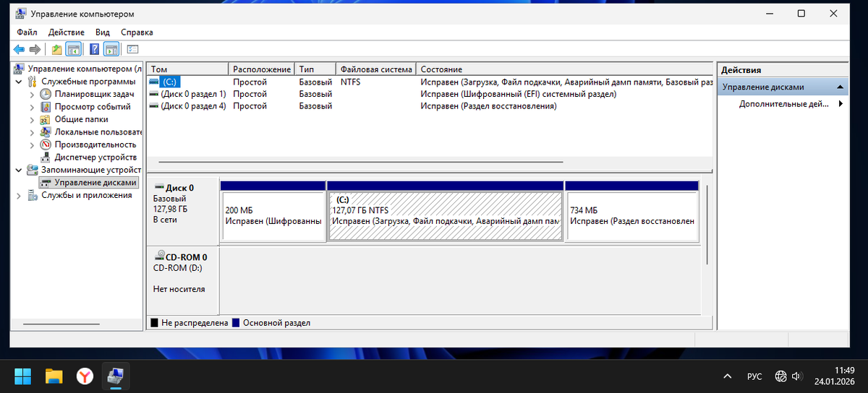Image resolution: width=868 pixels, height=393 pixels.
Task: Click the CD-ROM 0 disc icon
Action: tap(159, 256)
